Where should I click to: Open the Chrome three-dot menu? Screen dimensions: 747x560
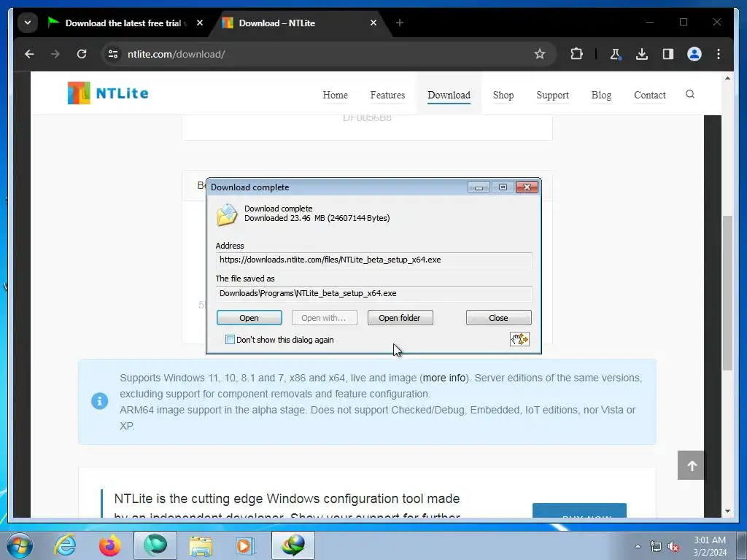tap(719, 54)
